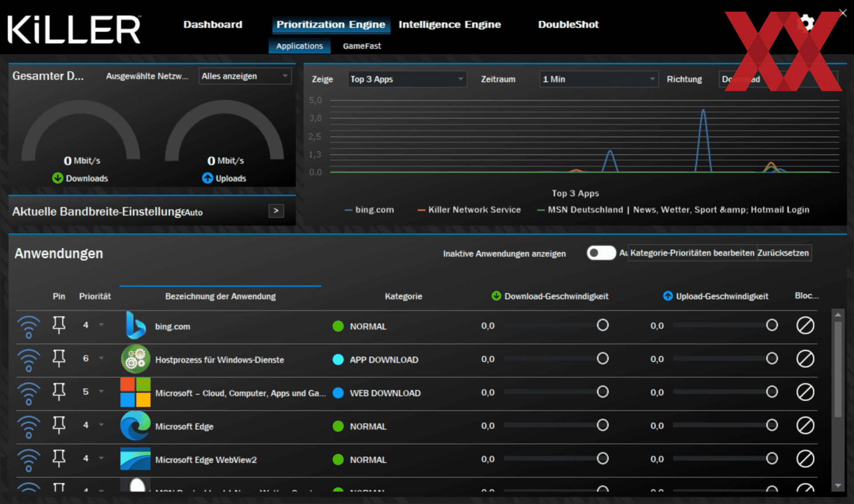Screen dimensions: 854x504
Task: Click the Microsoft Edge logo icon
Action: point(135,425)
